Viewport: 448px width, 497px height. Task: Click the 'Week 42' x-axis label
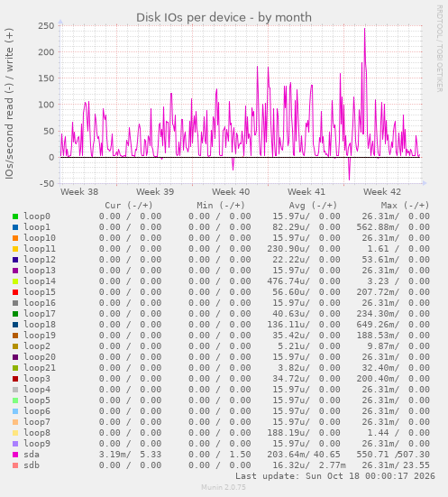coord(382,192)
